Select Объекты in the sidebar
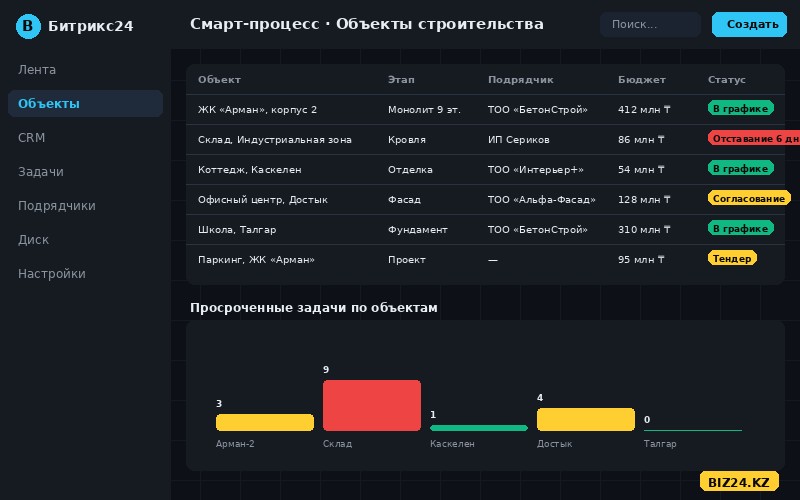Viewport: 800px width, 500px height. pyautogui.click(x=85, y=104)
